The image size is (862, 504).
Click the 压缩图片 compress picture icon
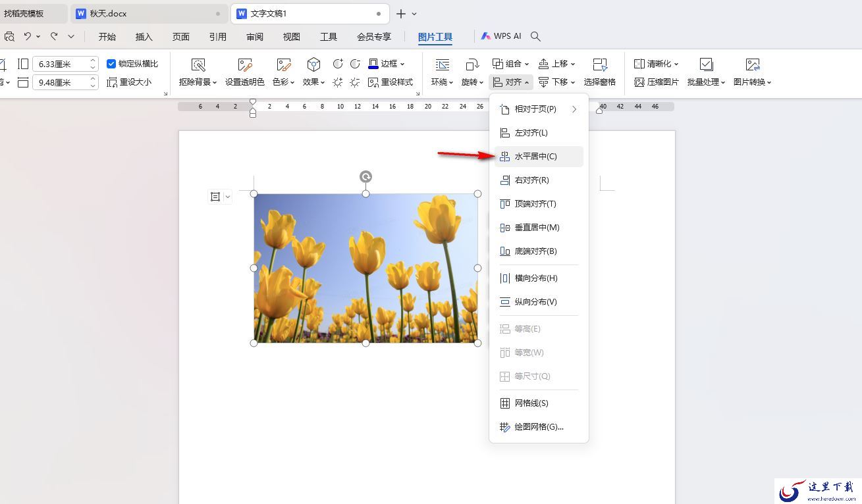click(639, 82)
